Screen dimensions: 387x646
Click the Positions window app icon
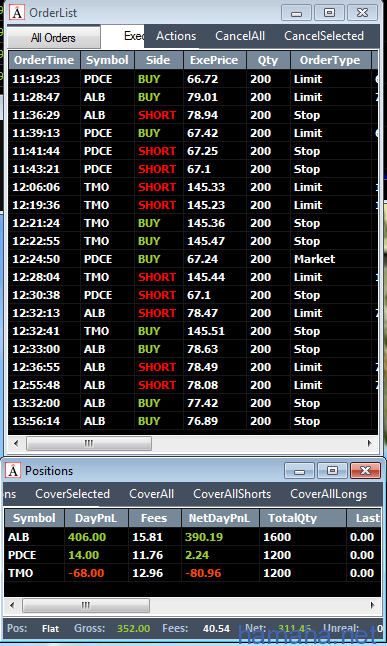click(13, 470)
